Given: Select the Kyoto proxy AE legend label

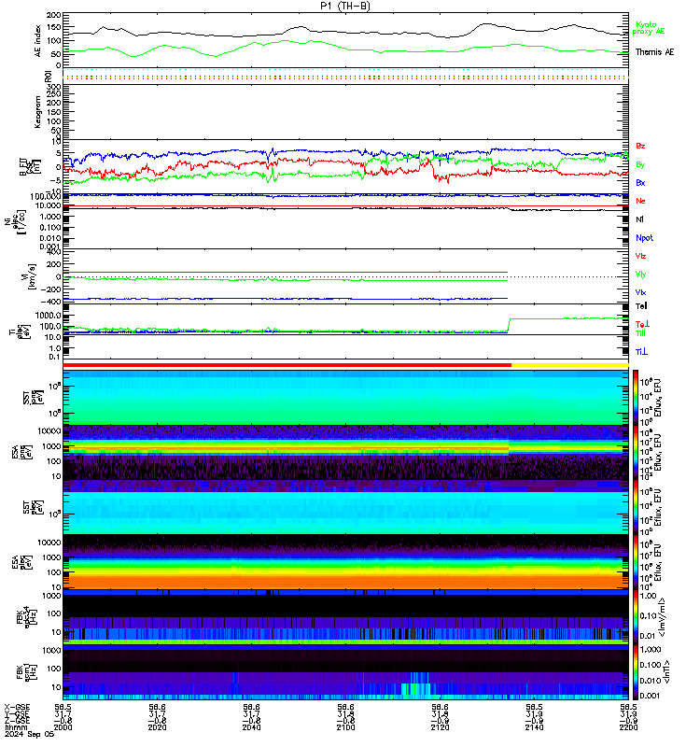Looking at the screenshot, I should pos(648,28).
